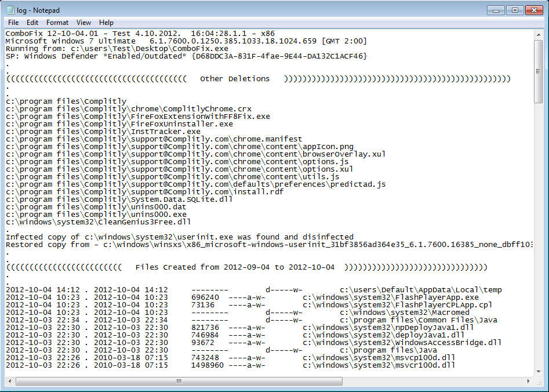Click the System.Data.SQLite.dll line

119,199
